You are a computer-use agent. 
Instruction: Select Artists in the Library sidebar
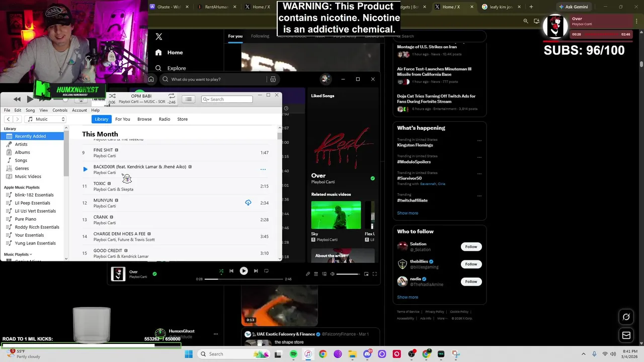21,144
